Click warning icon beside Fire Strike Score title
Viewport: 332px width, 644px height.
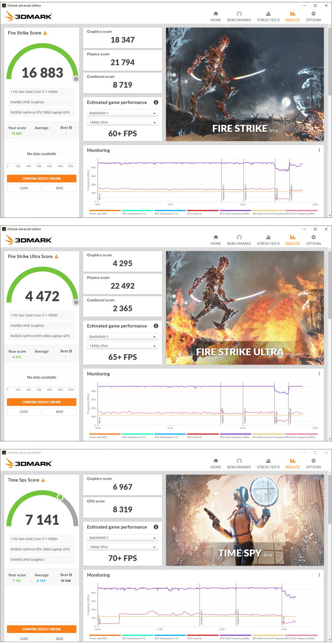[45, 33]
